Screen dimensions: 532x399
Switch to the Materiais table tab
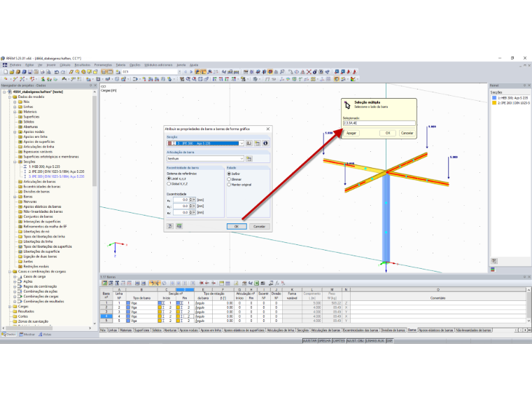[125, 330]
